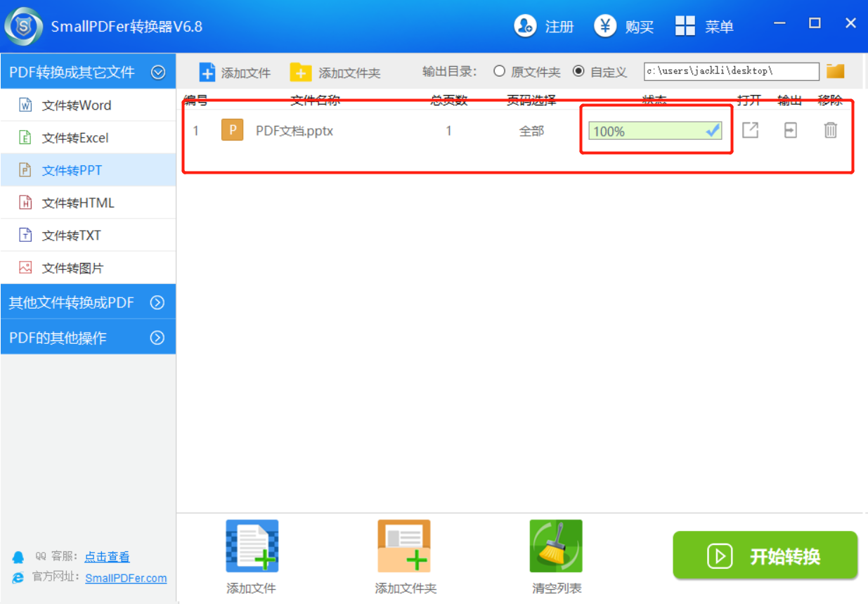Select the 文件转TXT sidebar item
This screenshot has width=868, height=604.
click(88, 236)
